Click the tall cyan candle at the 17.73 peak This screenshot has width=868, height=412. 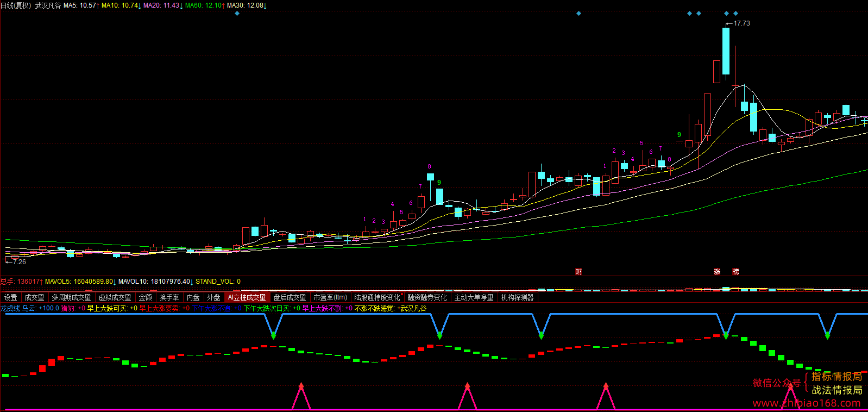[x=726, y=51]
